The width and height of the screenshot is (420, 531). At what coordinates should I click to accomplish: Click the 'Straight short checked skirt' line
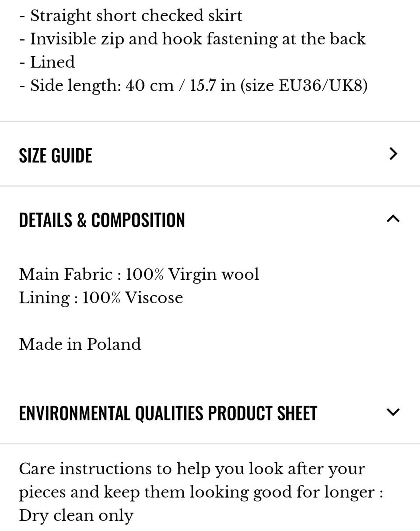[x=136, y=16]
